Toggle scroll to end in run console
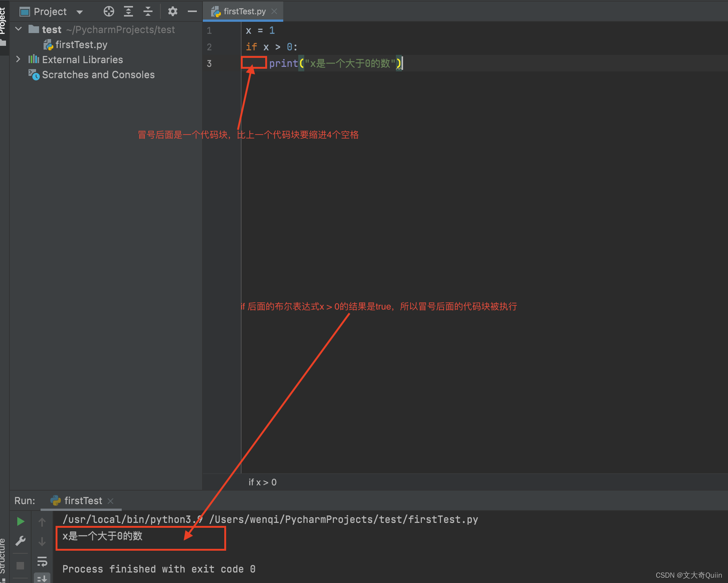 (42, 578)
